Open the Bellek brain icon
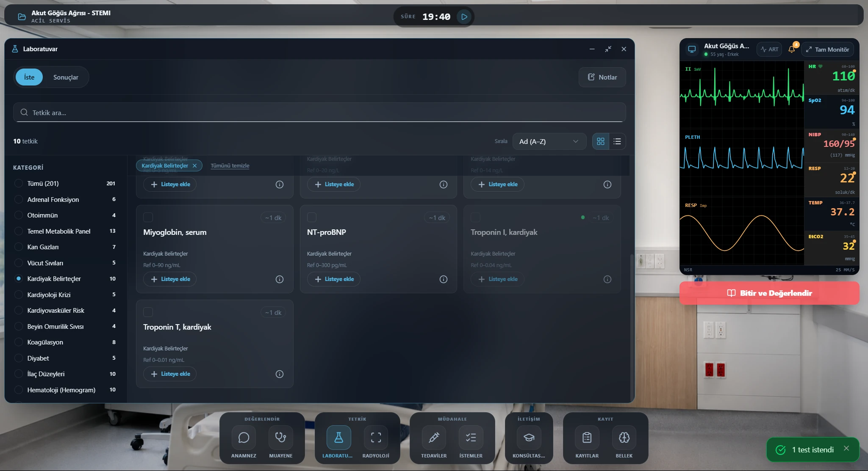The width and height of the screenshot is (868, 471). [x=624, y=437]
